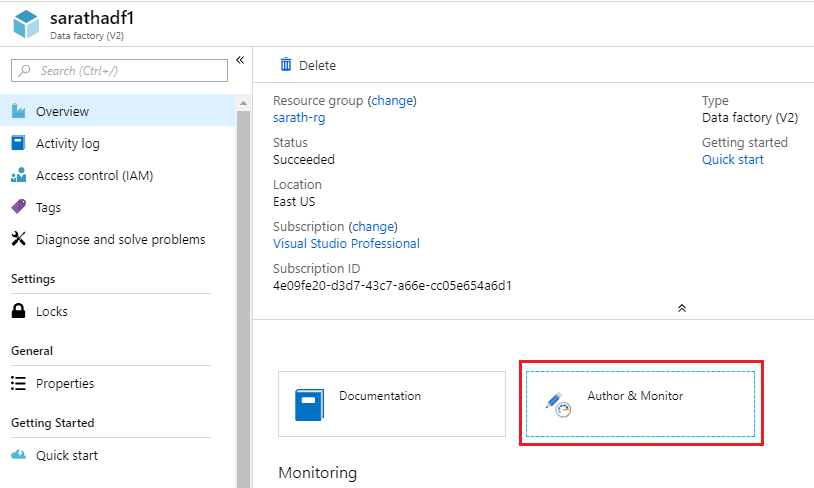Focus the Search (Ctrl+/) field
This screenshot has height=488, width=814.
click(119, 70)
